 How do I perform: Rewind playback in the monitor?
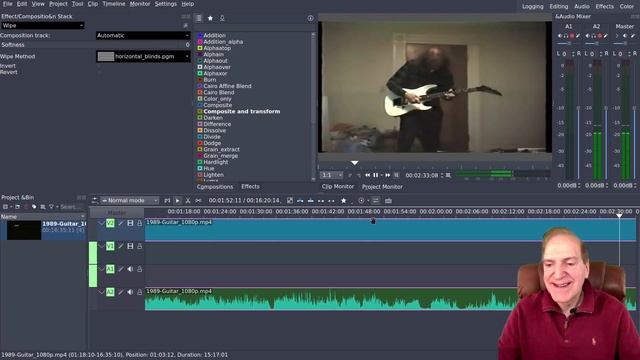tap(367, 175)
